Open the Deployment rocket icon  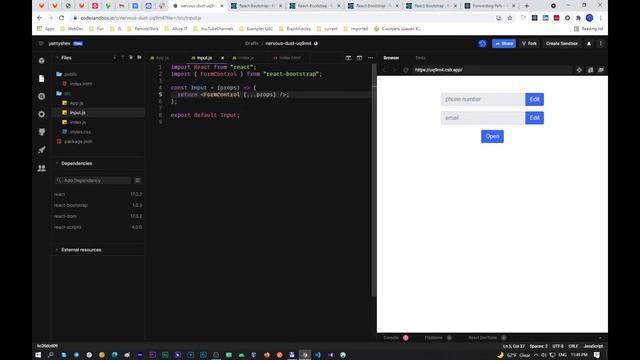(42, 150)
